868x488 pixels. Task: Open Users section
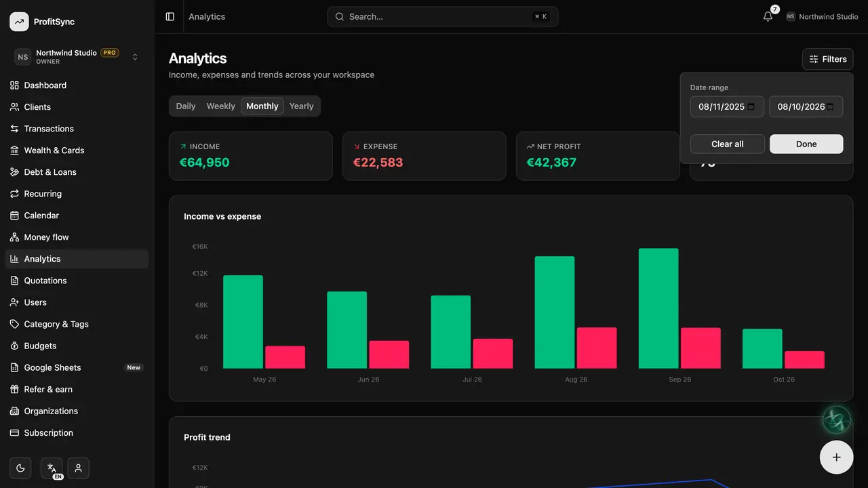(x=77, y=302)
